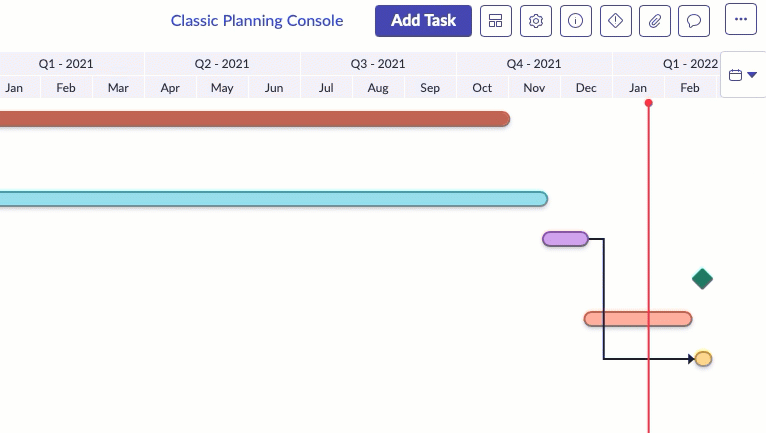Open comments speech bubble icon

pos(694,21)
